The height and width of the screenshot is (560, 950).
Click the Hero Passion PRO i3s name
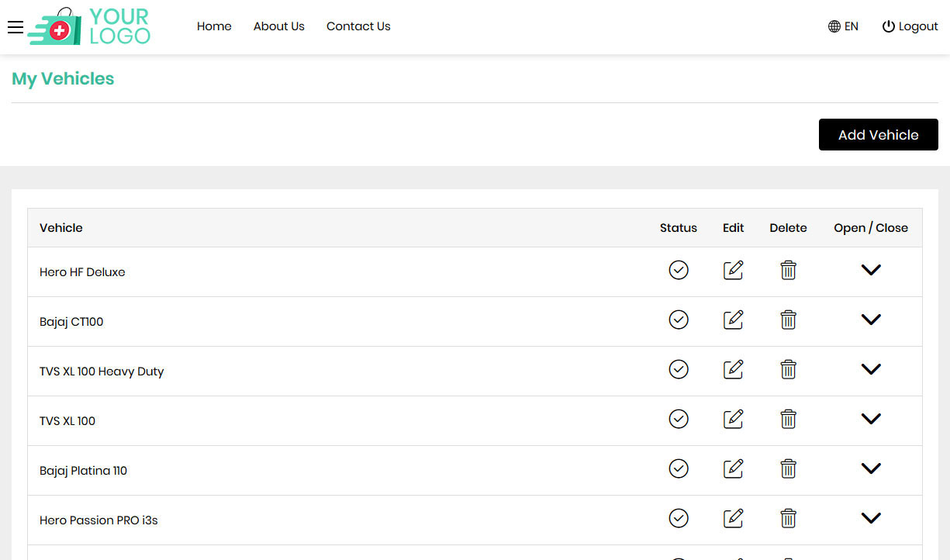[x=98, y=520]
